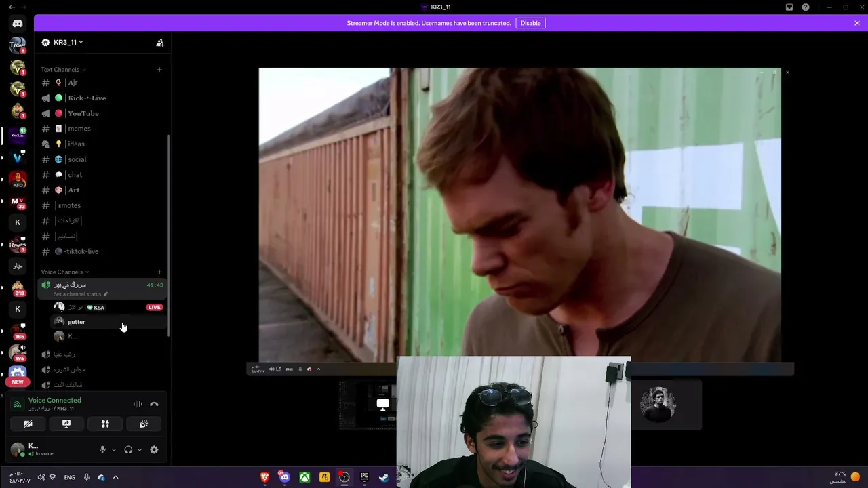The image size is (868, 488).
Task: Open the ideas forum channel
Action: 102,144
